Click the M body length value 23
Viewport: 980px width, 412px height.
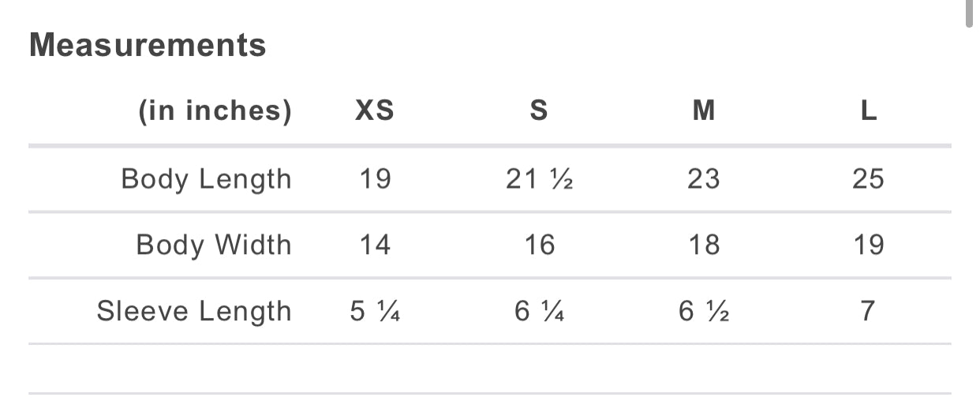704,179
